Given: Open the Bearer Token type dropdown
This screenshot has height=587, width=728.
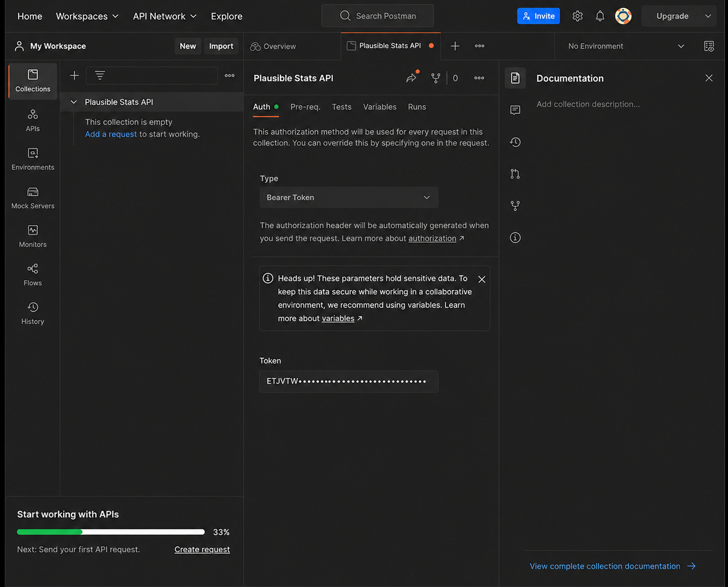Looking at the screenshot, I should coord(349,198).
